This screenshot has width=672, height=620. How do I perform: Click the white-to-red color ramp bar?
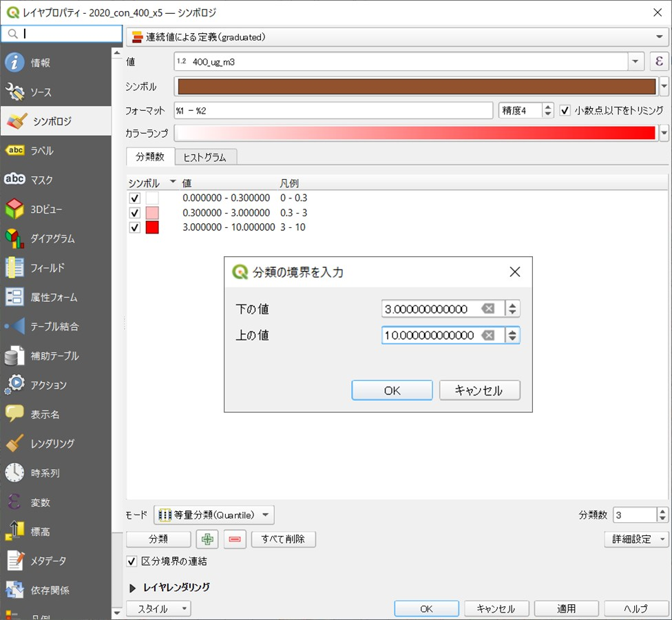pyautogui.click(x=415, y=133)
